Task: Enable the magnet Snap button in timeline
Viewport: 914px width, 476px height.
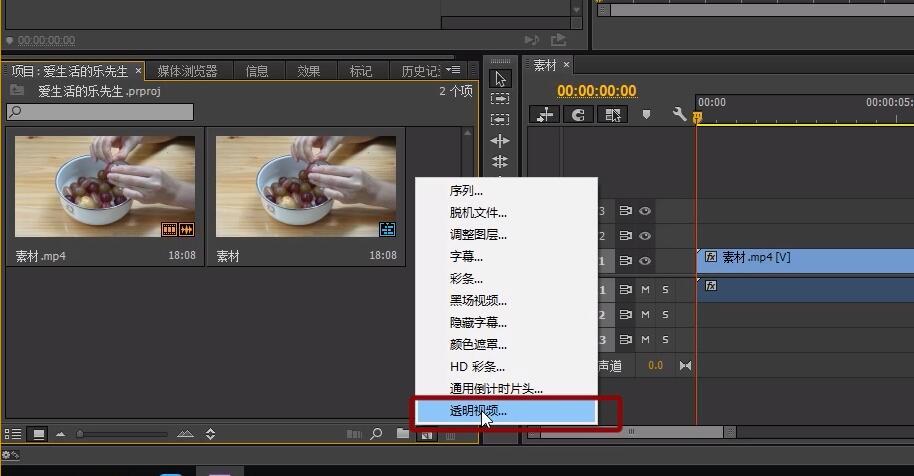Action: point(578,115)
